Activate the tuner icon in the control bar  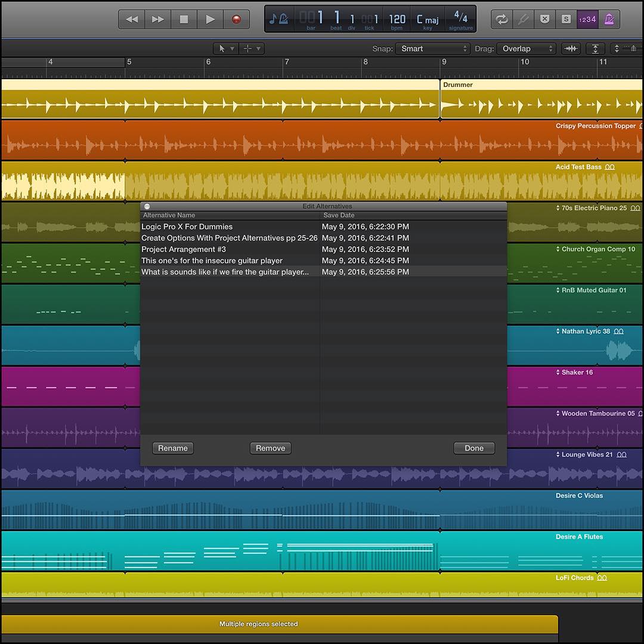point(523,19)
